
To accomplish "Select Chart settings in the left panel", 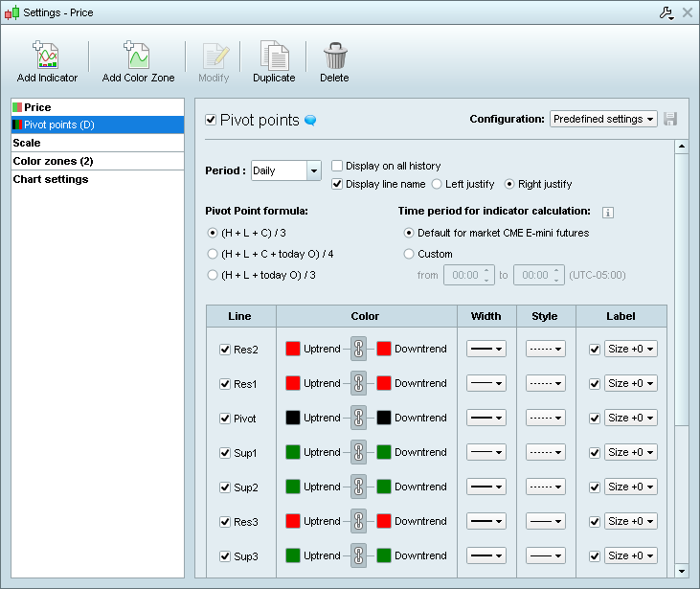I will tap(51, 179).
